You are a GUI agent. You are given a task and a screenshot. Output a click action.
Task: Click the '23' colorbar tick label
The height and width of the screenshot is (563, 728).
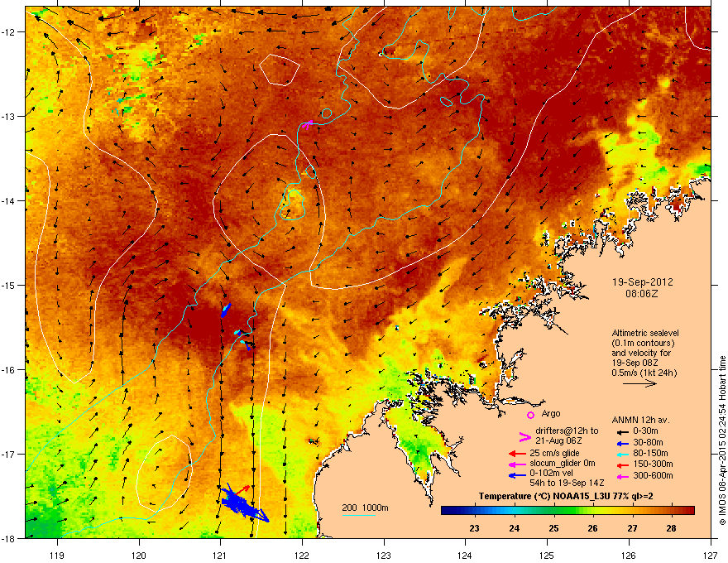click(x=475, y=528)
